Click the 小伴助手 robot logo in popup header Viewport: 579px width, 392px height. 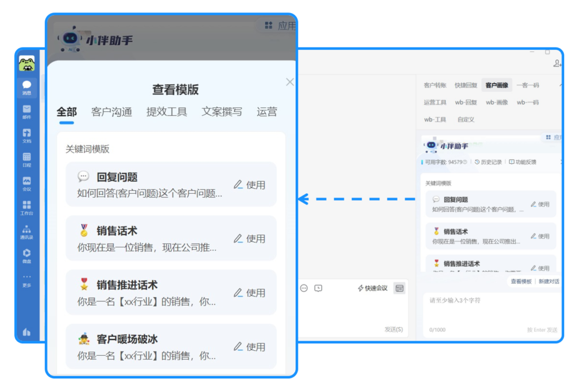[70, 39]
